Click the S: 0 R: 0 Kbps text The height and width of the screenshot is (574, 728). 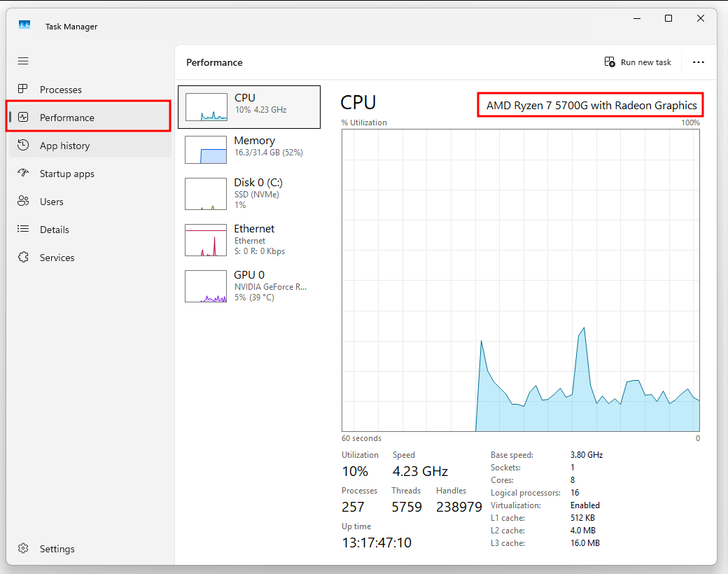(260, 251)
